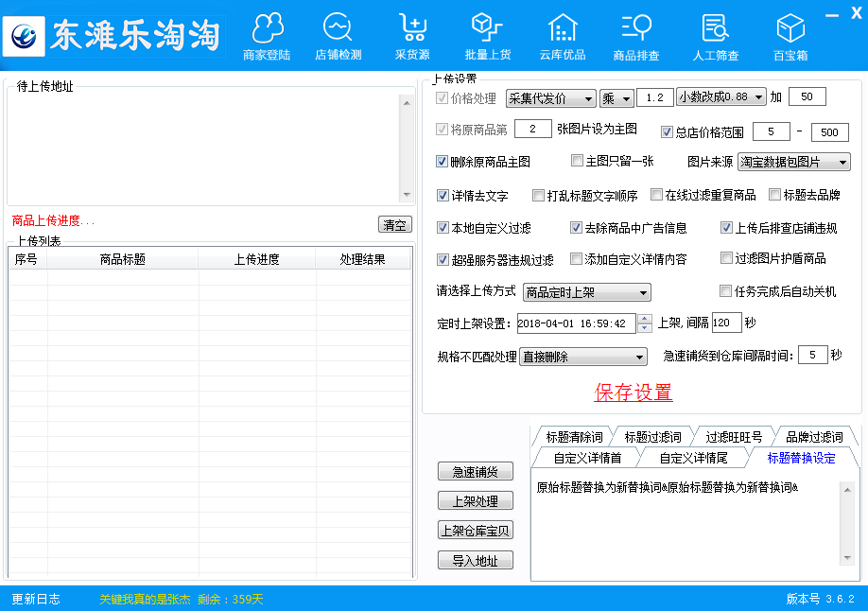Open the 品牌过滤词 tab
This screenshot has height=611, width=868.
point(814,437)
